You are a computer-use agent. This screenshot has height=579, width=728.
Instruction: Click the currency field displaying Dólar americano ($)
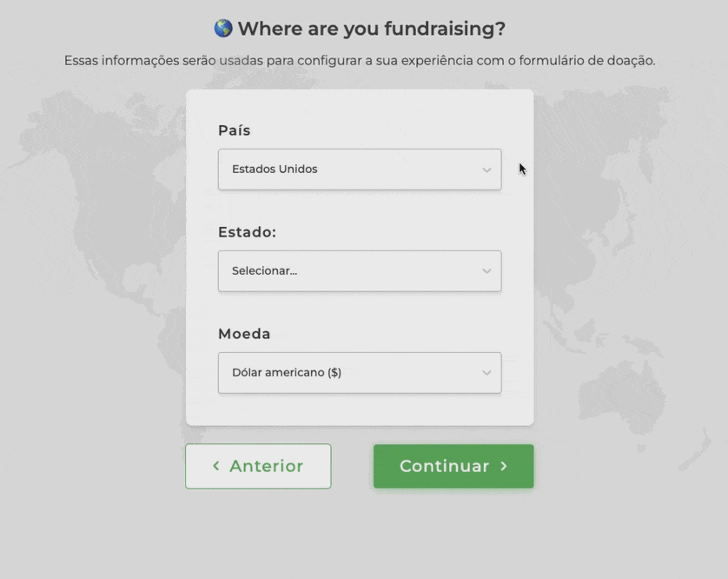[x=360, y=372]
